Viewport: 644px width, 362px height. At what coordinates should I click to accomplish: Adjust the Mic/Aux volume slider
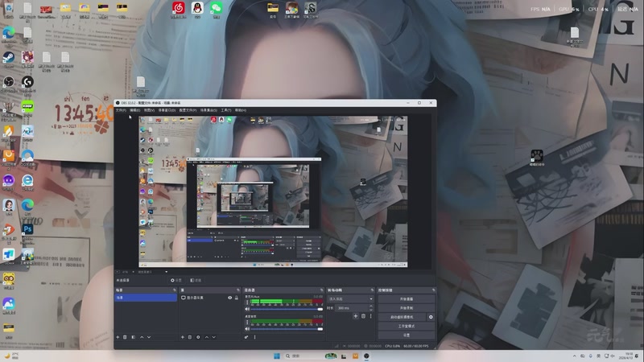point(287,309)
